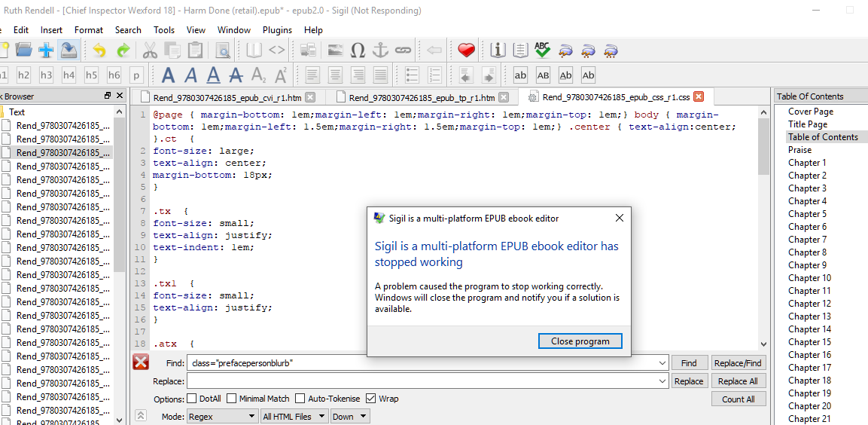Insert a special character with the Omega icon
Screen dimensions: 868x425
coord(358,50)
